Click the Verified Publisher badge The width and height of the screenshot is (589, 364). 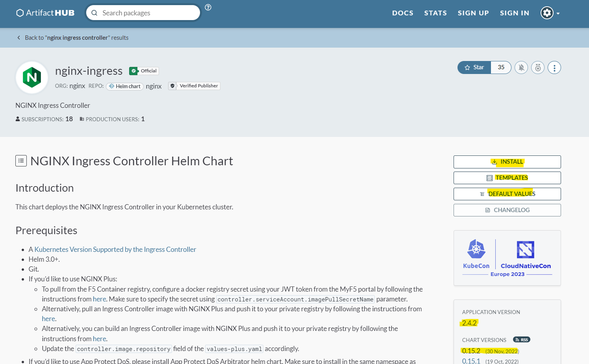194,86
